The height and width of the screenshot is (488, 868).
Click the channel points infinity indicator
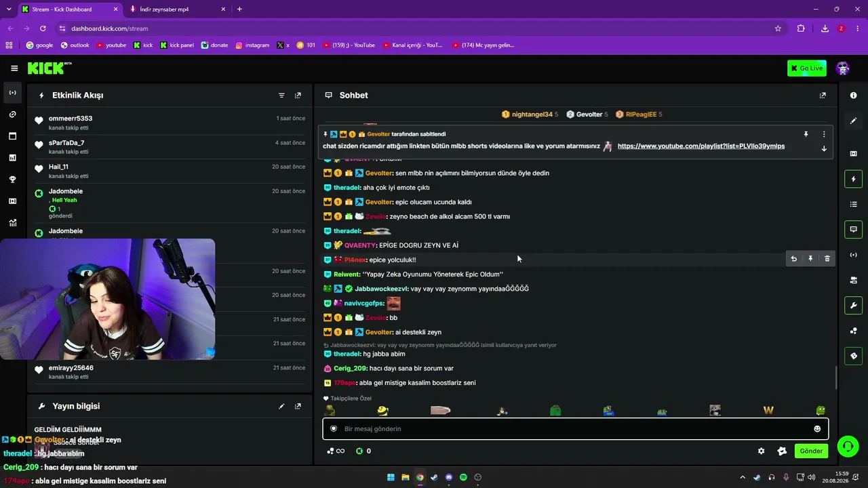click(336, 451)
